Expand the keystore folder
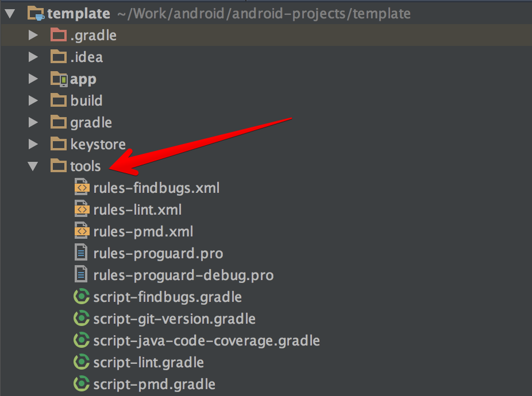 [33, 145]
